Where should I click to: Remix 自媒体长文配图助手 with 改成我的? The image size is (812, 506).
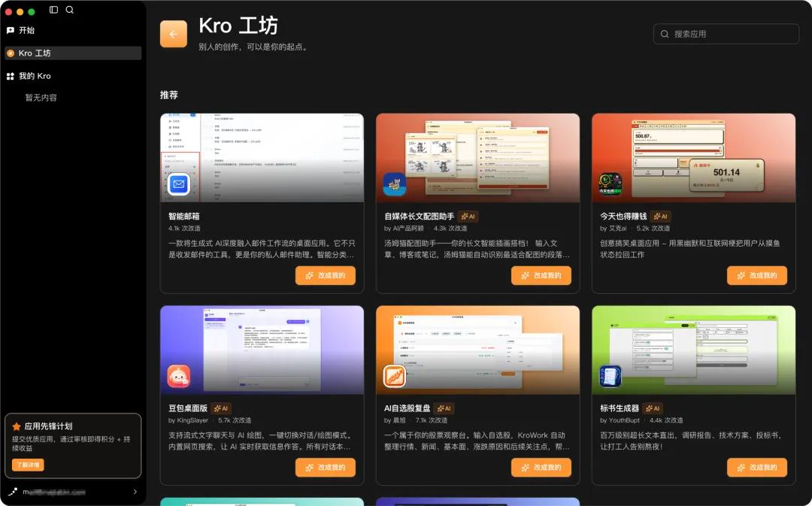(541, 275)
